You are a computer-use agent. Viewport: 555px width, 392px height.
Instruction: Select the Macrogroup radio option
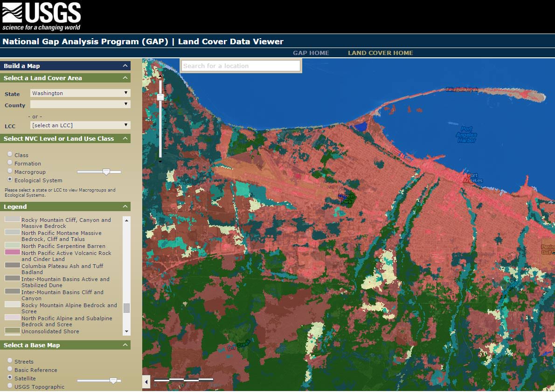(x=10, y=171)
